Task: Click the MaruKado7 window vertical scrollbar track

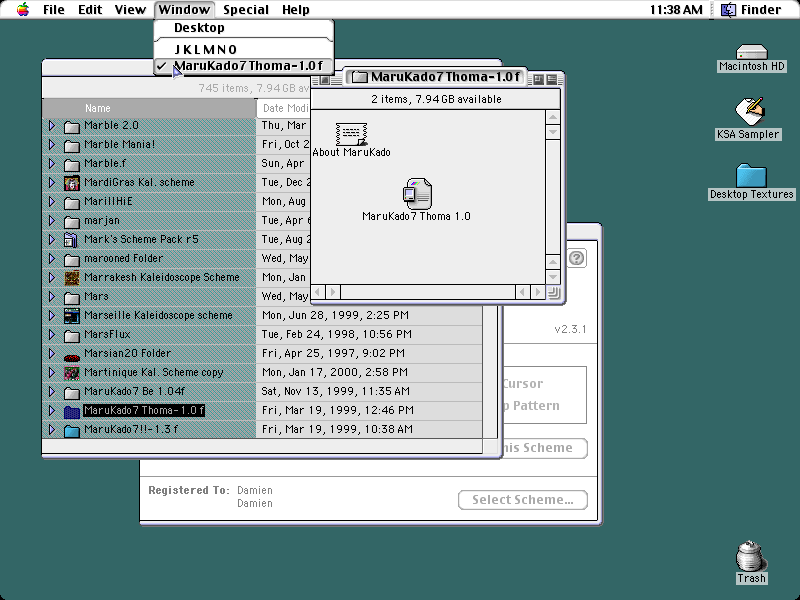Action: [x=553, y=196]
